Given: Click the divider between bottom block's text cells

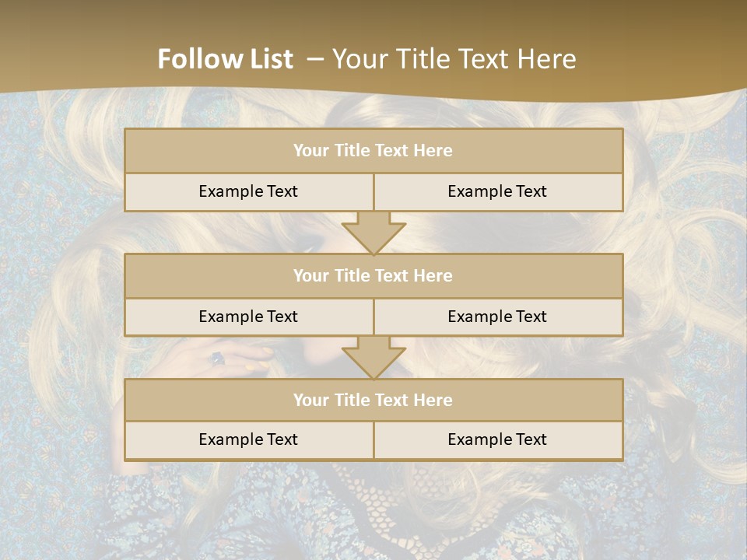Looking at the screenshot, I should click(x=373, y=440).
